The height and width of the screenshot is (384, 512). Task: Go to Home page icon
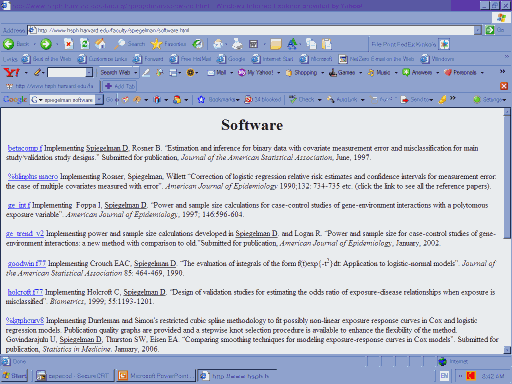tap(100, 44)
